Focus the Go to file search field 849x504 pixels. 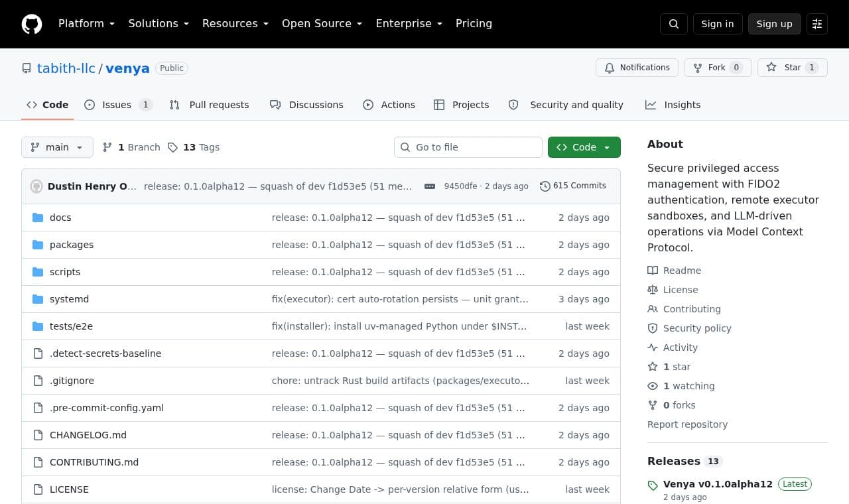[468, 147]
